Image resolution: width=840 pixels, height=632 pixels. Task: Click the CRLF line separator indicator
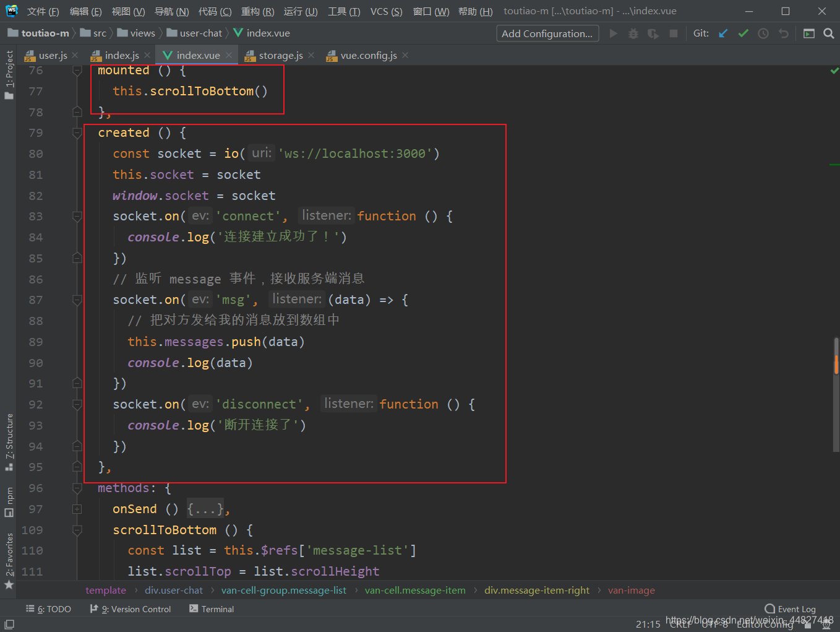680,625
